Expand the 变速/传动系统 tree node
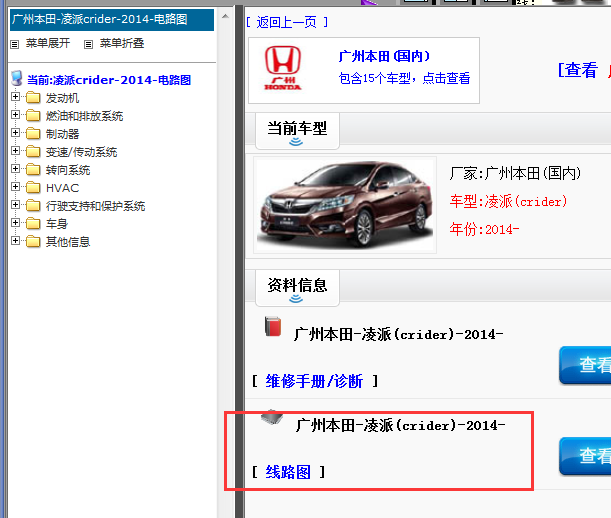611x518 pixels. (x=16, y=150)
